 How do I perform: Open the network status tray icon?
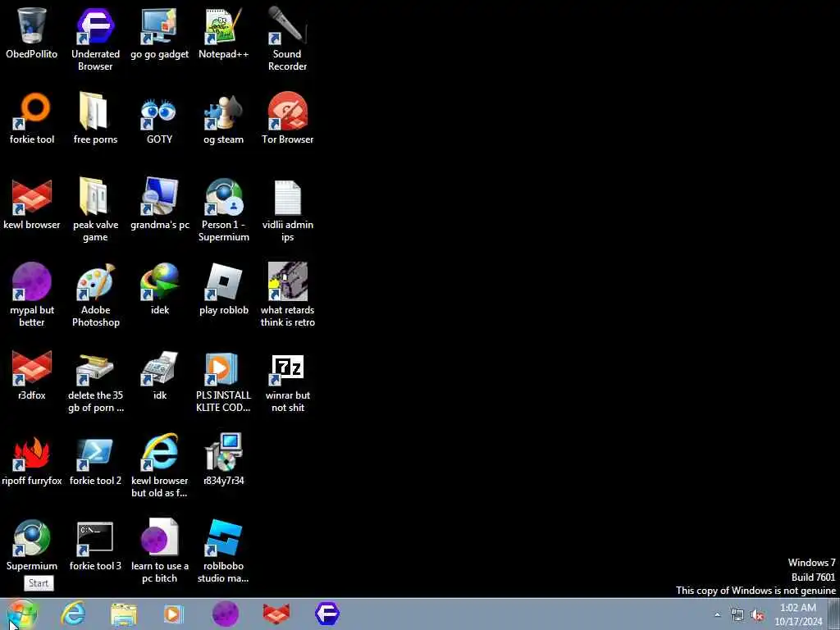737,615
